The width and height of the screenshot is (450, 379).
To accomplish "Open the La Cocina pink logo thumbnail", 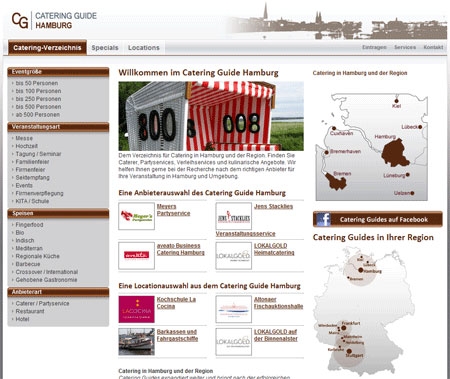I will tap(136, 309).
